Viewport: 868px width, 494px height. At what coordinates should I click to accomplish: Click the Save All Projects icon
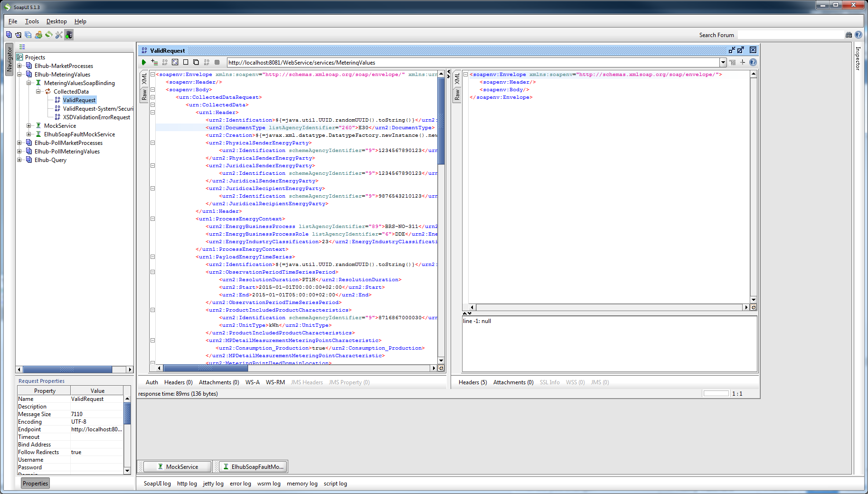pyautogui.click(x=28, y=35)
